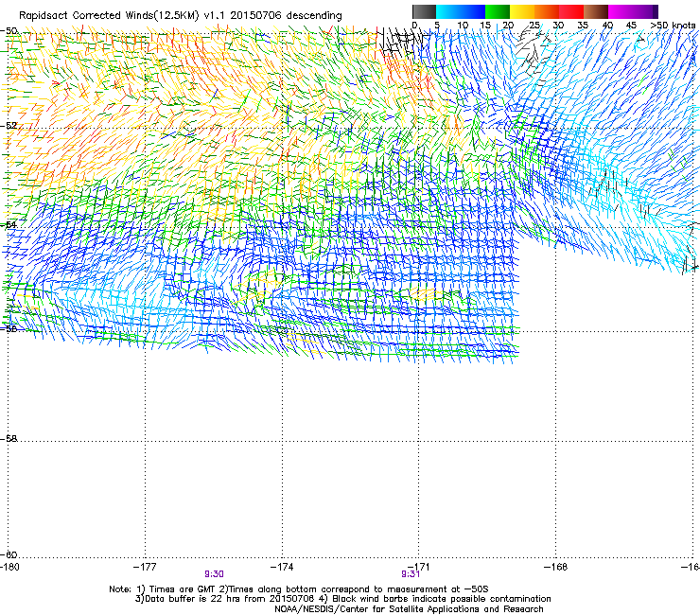
Task: Click the yellow 20-25 knots legend swatch
Action: [x=522, y=11]
